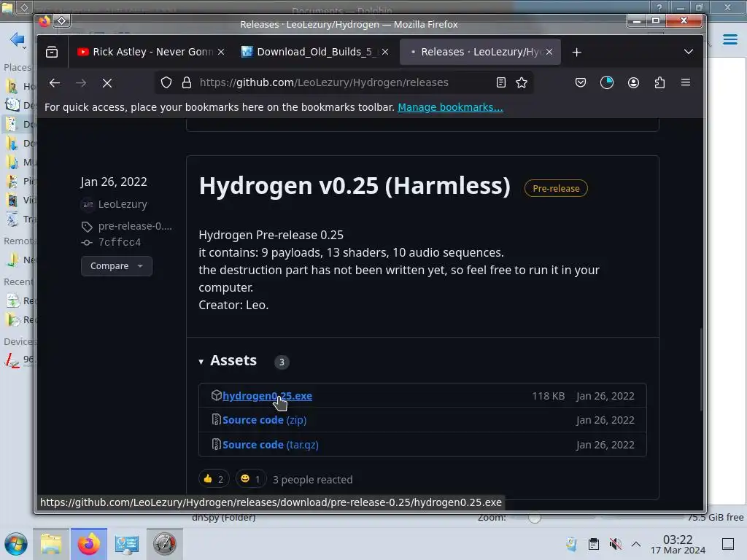The image size is (747, 560).
Task: List all tabs dropdown chevron
Action: (689, 52)
